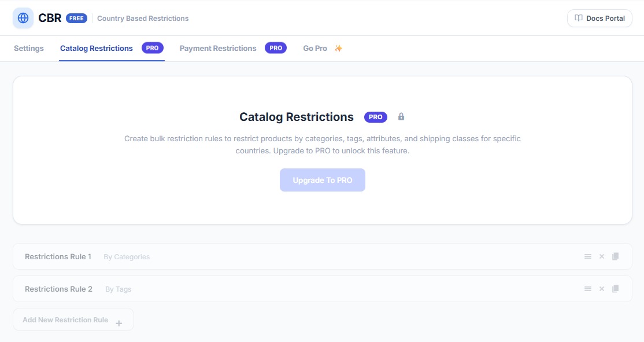Duplicate Restrictions Rule 1 via copy icon
Screen dimensions: 644x342
tap(615, 256)
